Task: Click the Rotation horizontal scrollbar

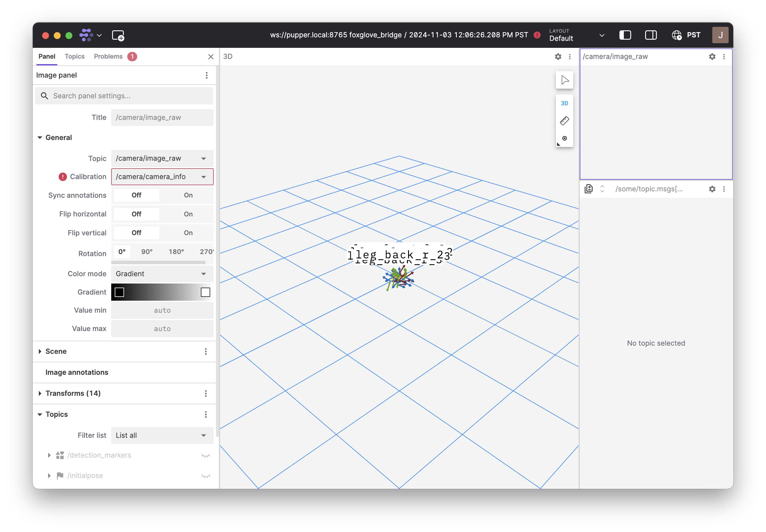Action: point(158,262)
